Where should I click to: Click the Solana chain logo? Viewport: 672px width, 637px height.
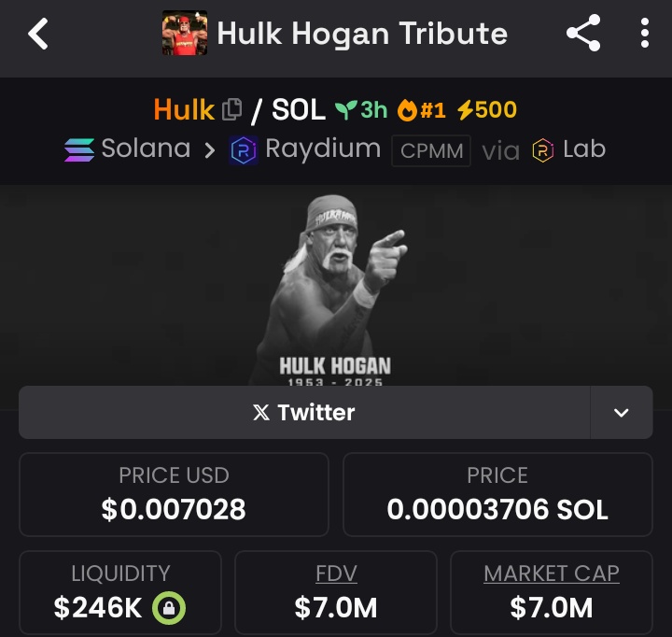pos(79,149)
